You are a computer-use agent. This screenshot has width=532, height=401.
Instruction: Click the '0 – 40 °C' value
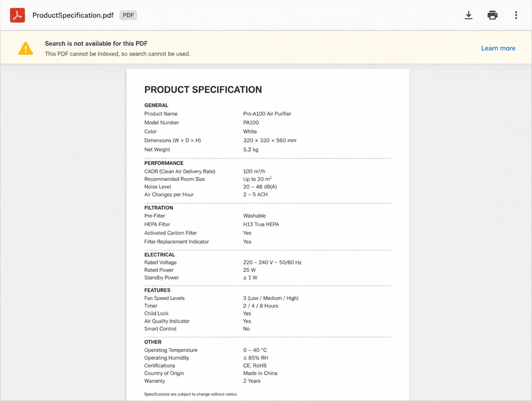[255, 350]
